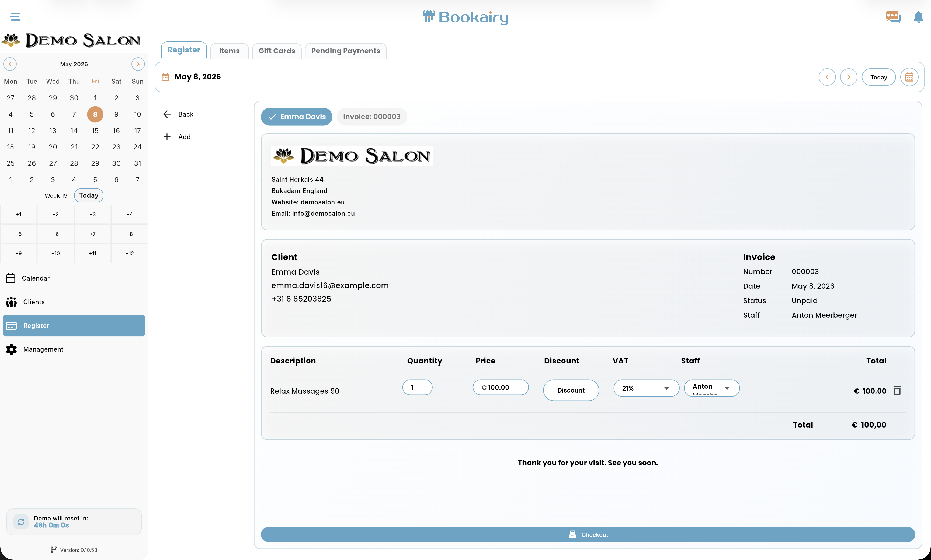Screen dimensions: 931x560
Task: Select May 20 in mini calendar
Action: tap(53, 147)
